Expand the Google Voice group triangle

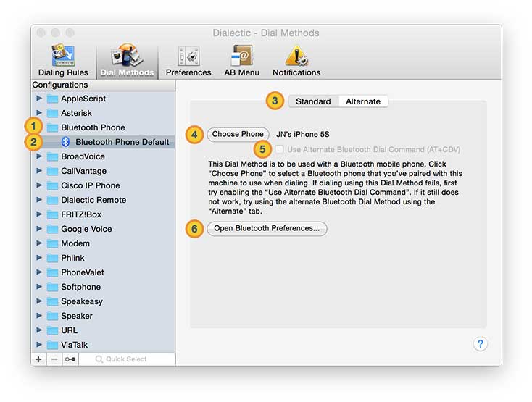point(39,229)
